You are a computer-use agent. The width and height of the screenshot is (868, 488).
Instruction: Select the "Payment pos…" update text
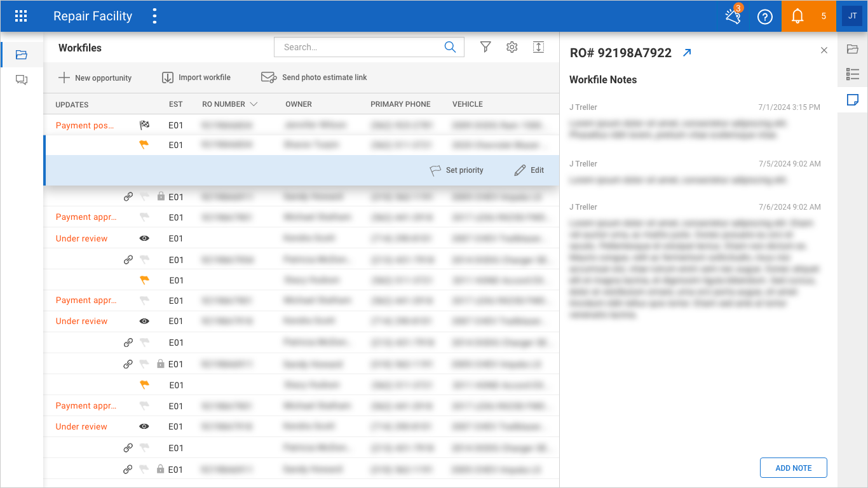click(x=85, y=125)
